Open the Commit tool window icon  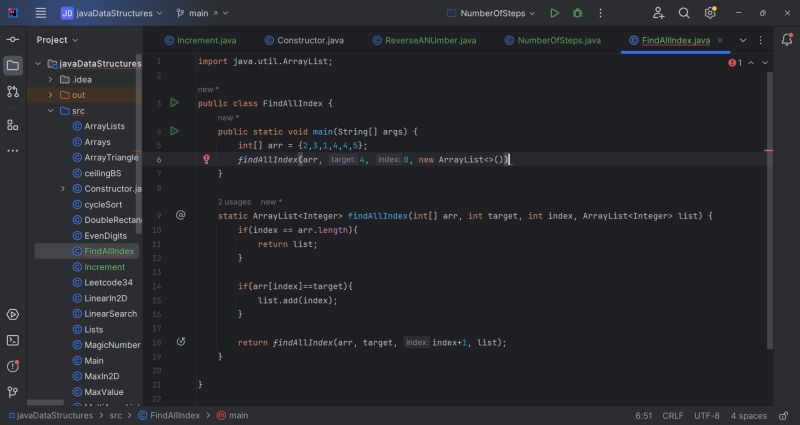tap(12, 39)
